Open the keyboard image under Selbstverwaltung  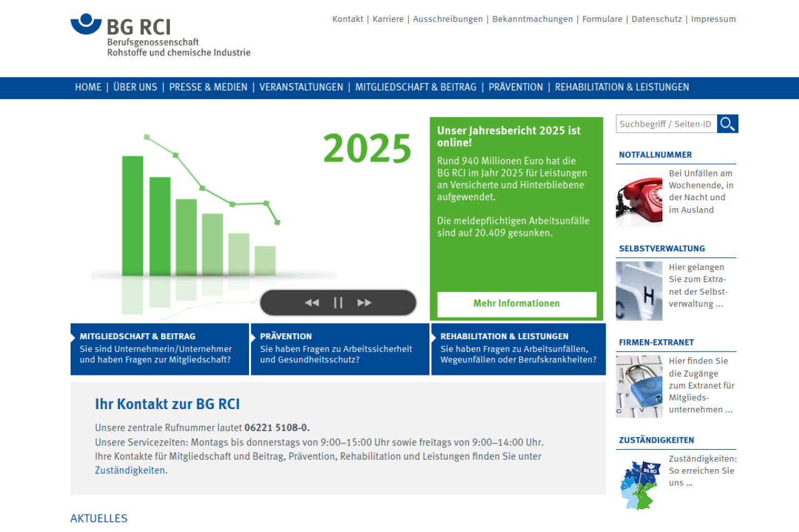click(639, 291)
